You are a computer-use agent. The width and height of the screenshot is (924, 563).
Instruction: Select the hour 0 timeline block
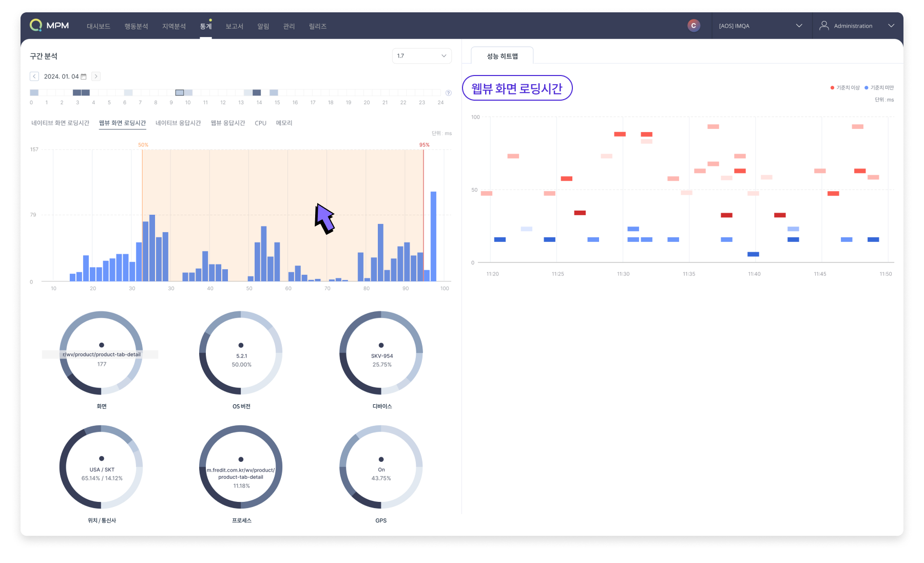[x=34, y=92]
